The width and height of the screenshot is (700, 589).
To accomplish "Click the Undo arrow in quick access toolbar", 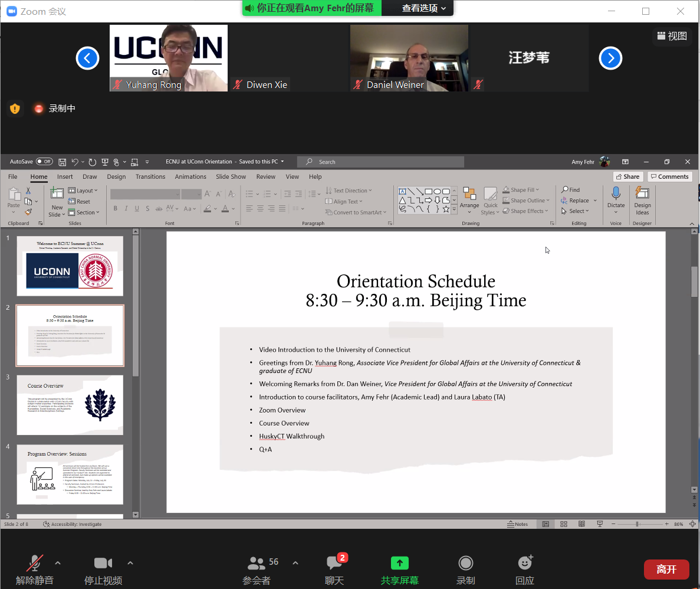I will coord(74,162).
